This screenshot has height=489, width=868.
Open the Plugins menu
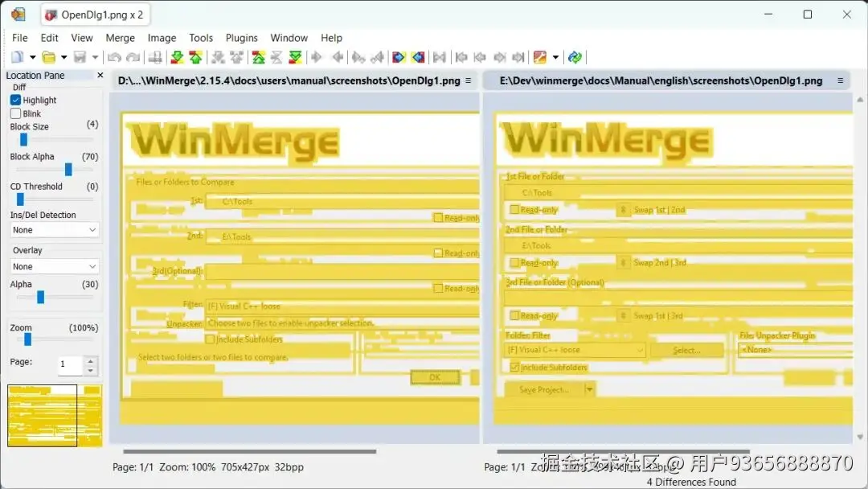click(241, 38)
